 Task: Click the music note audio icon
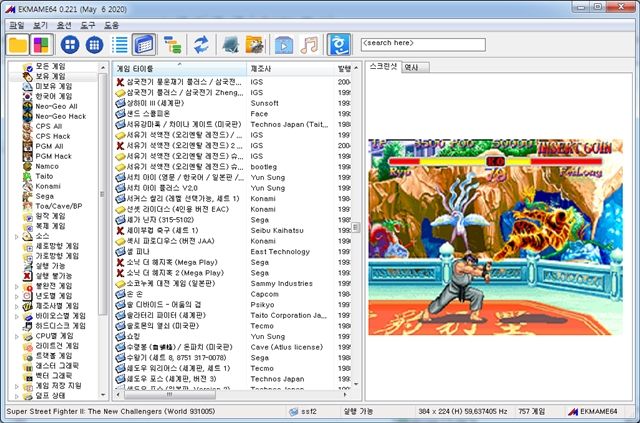(x=309, y=45)
